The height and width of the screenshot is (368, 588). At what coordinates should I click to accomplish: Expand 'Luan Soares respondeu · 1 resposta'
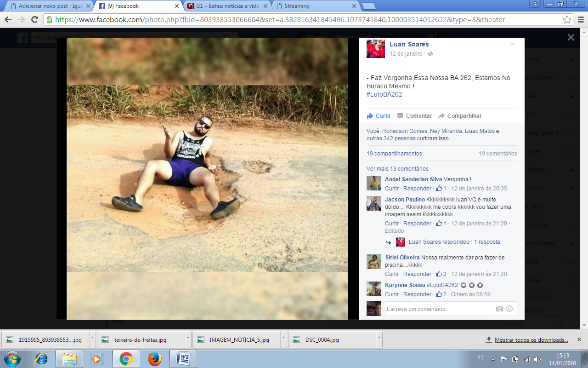tap(454, 242)
